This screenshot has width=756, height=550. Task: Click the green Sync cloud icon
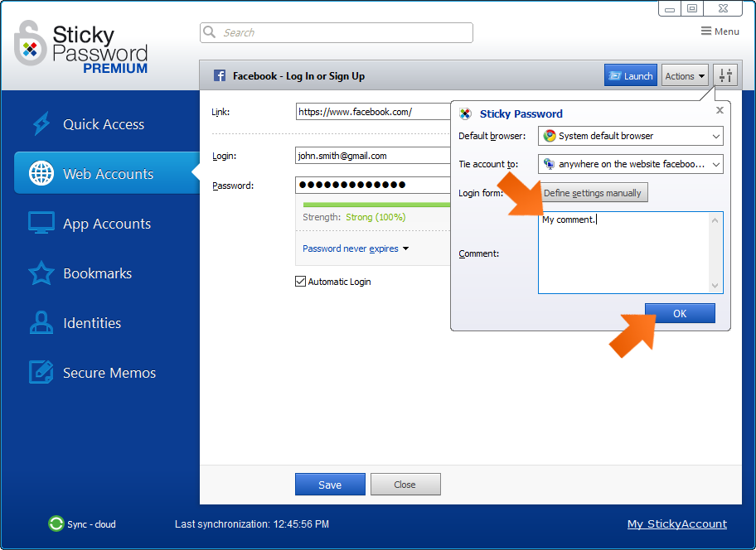coord(56,523)
